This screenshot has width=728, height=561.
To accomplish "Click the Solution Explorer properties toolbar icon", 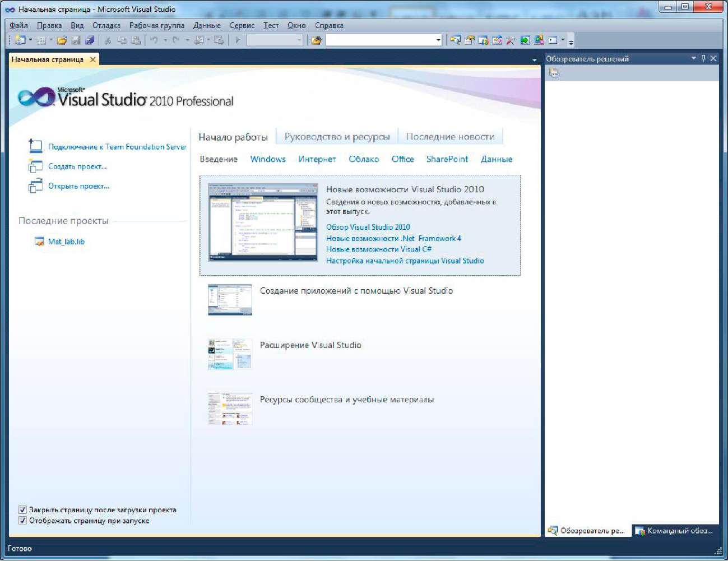I will coord(554,73).
